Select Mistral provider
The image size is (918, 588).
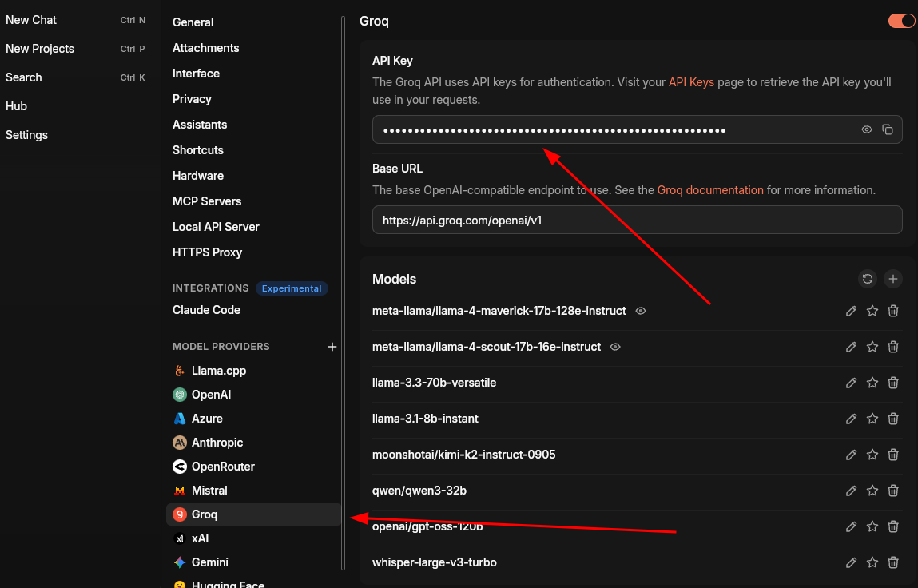pyautogui.click(x=253, y=491)
